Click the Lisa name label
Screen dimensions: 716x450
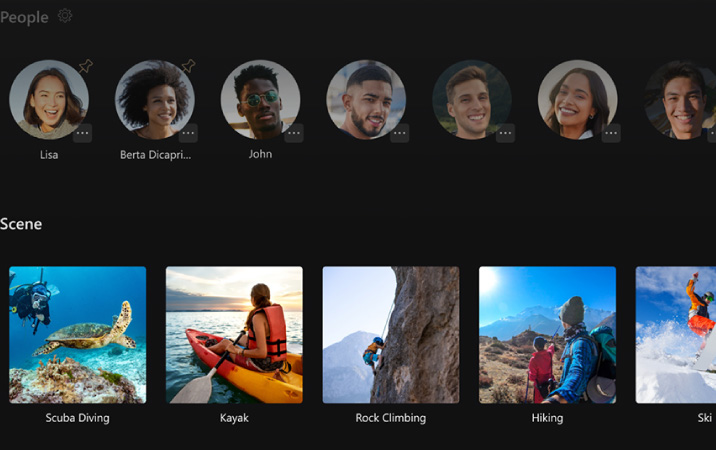click(x=49, y=155)
